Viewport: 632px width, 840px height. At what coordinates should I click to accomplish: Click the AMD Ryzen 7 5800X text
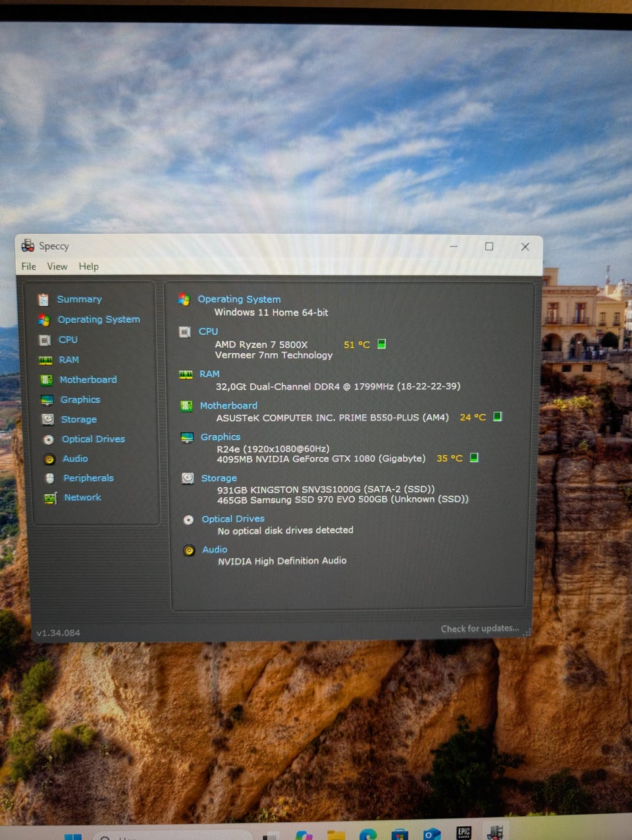[x=261, y=344]
